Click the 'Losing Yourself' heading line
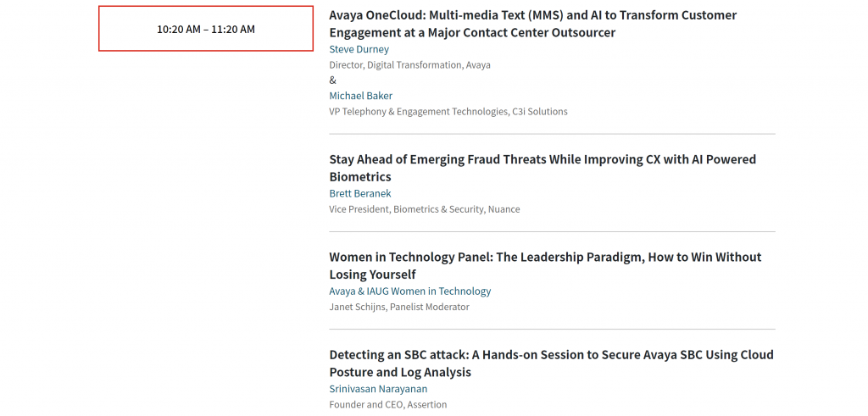 [373, 275]
